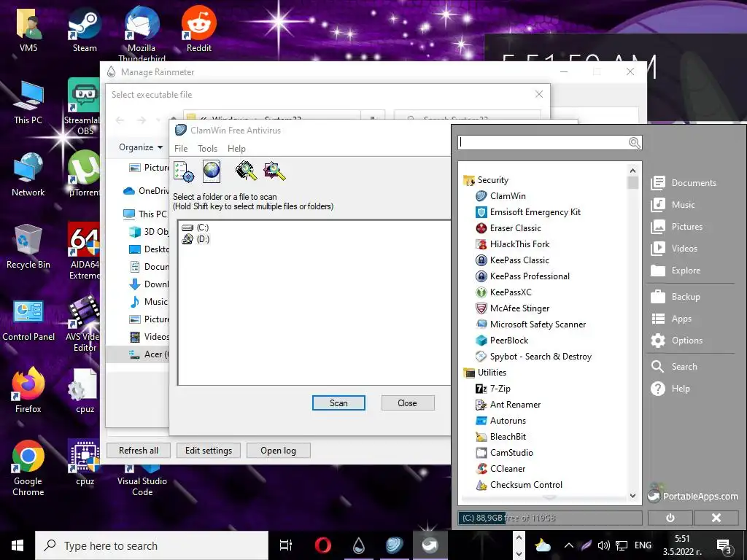Click the ClamWin update virus database globe icon

pos(211,171)
